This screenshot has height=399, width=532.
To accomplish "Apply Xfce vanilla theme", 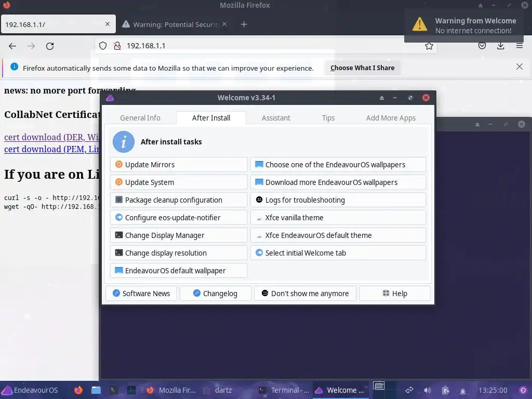I will click(338, 218).
